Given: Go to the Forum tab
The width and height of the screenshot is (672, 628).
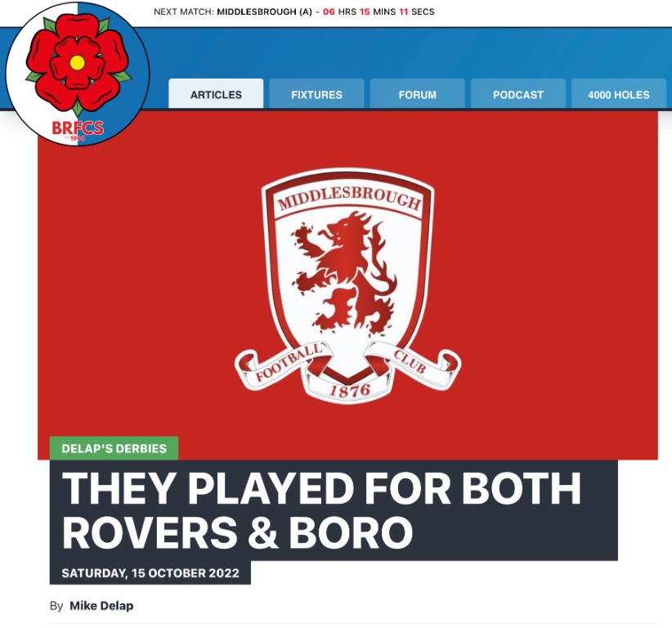Looking at the screenshot, I should point(418,94).
